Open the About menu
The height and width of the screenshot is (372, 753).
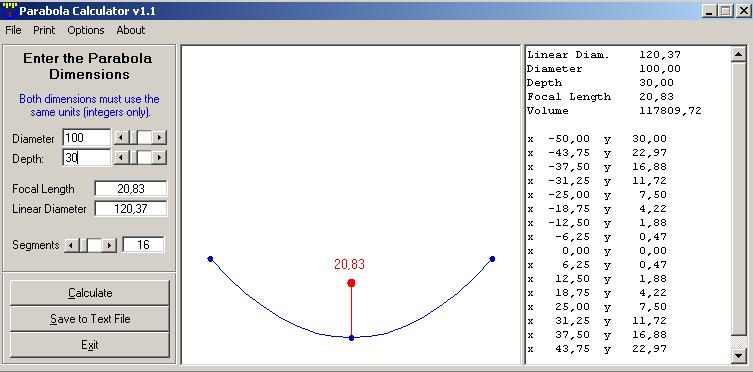pyautogui.click(x=131, y=30)
